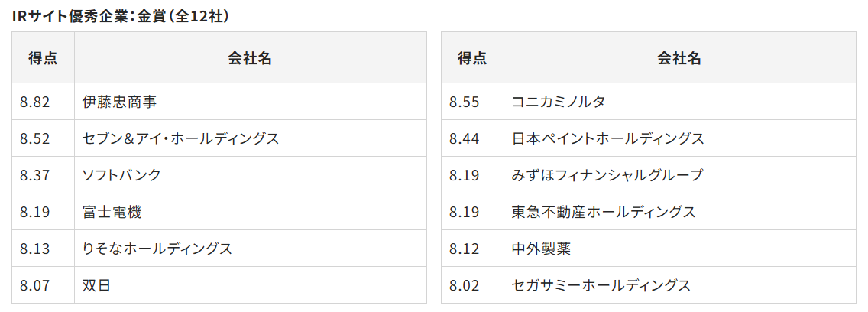Select the score value 8.52
Viewport: 868px width, 312px height.
[35, 138]
